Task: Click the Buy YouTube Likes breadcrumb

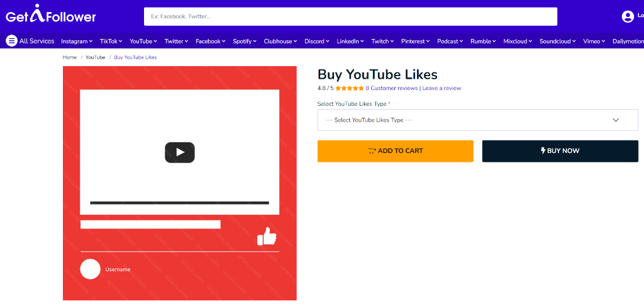Action: coord(135,57)
